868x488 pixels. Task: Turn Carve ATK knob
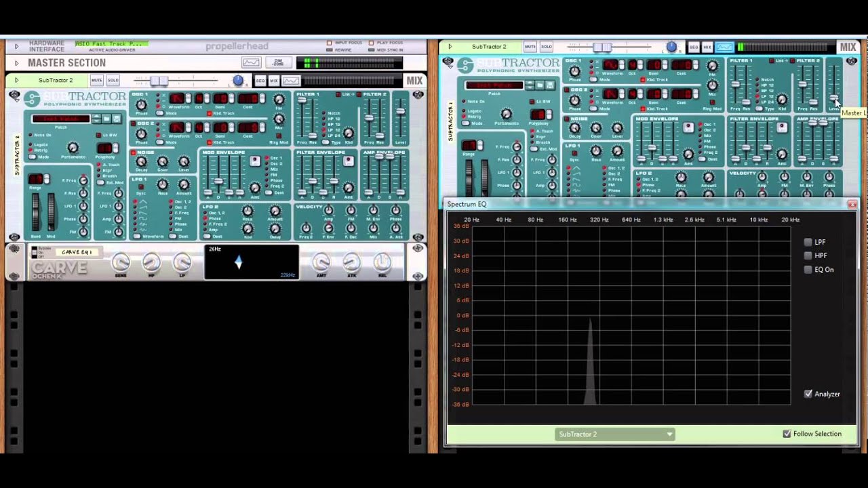tap(352, 262)
